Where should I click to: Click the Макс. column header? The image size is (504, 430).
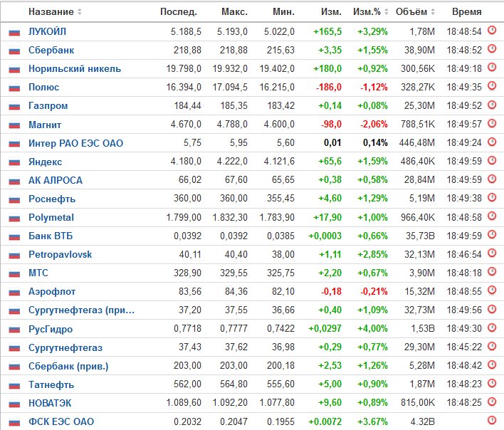pyautogui.click(x=234, y=12)
